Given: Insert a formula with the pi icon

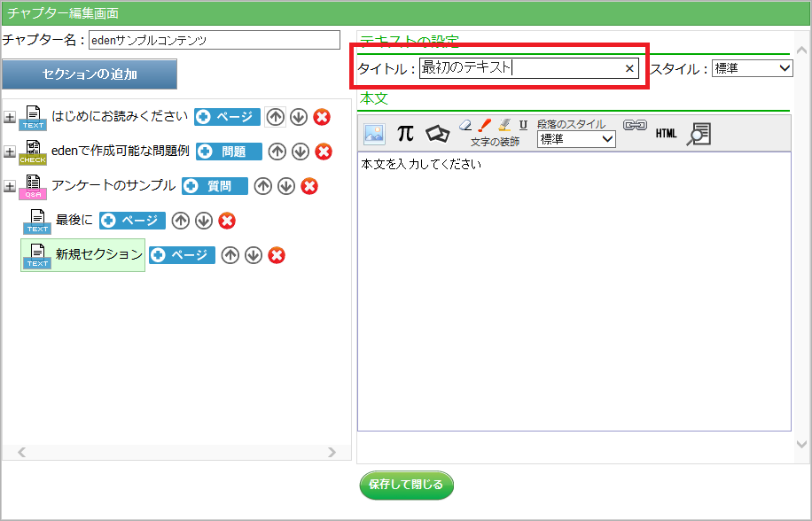Looking at the screenshot, I should 405,134.
